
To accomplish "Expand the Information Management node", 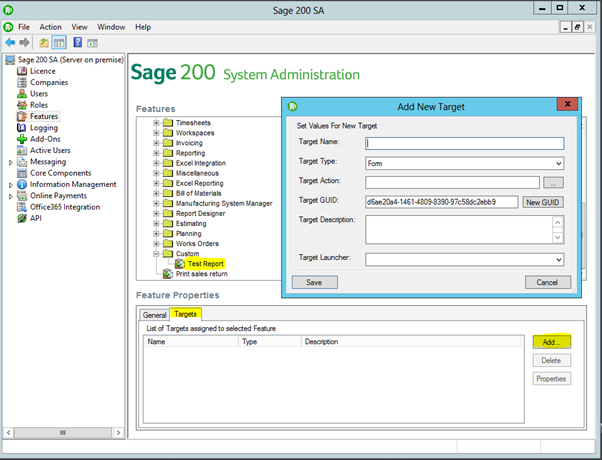I will (x=11, y=185).
